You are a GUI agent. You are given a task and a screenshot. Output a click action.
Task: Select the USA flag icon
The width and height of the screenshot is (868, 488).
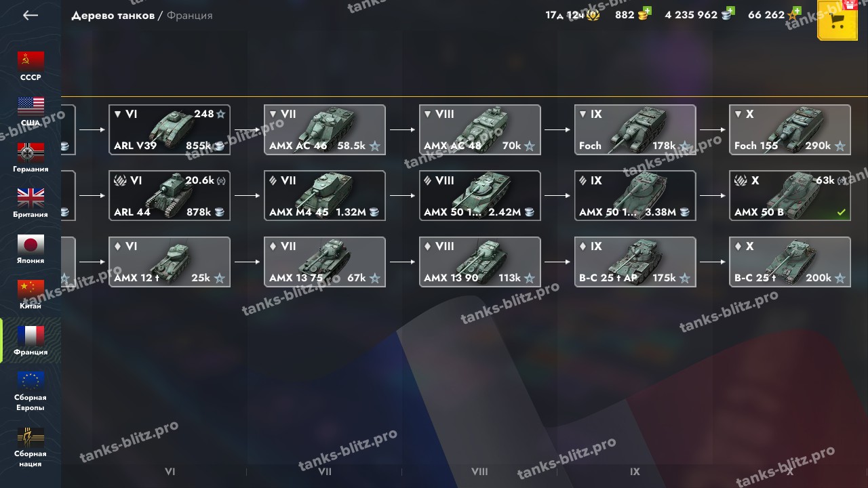pos(31,106)
